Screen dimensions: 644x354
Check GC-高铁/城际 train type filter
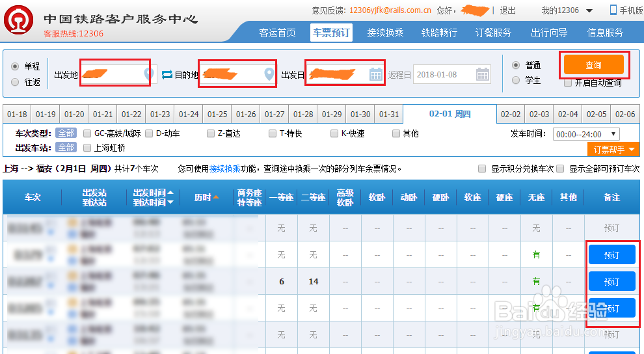coord(87,133)
